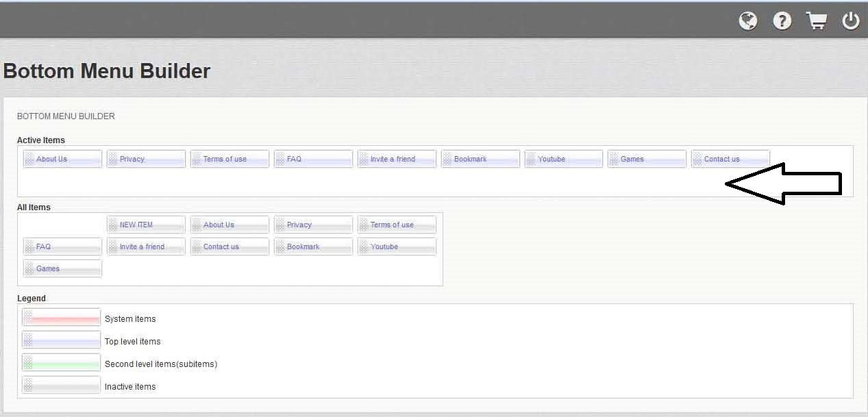Select Bookmark in Active Items
Viewport: 868px width, 417px height.
point(480,159)
